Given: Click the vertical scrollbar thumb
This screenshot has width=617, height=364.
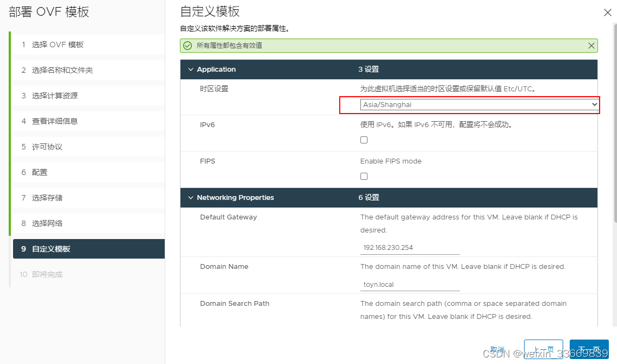Looking at the screenshot, I should 615,123.
